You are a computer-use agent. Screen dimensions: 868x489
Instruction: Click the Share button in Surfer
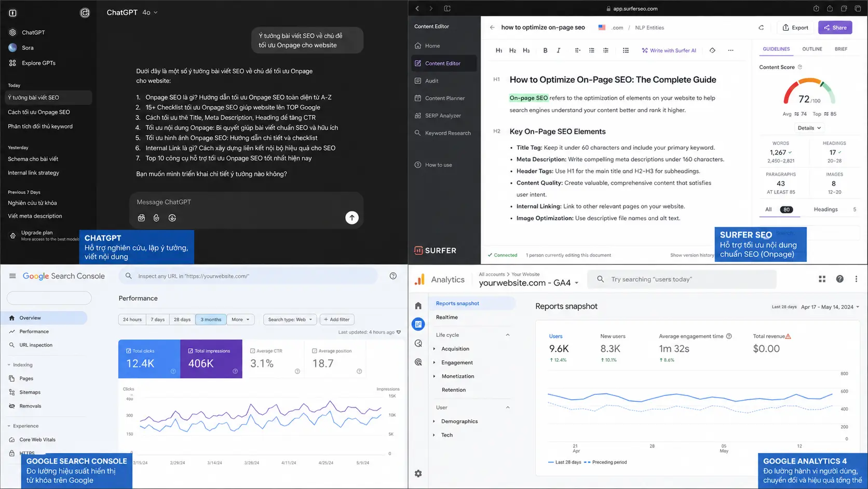[835, 28]
